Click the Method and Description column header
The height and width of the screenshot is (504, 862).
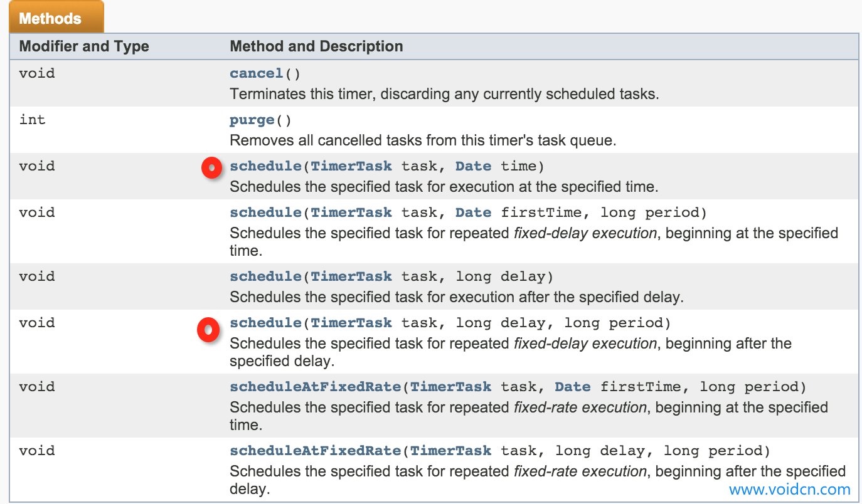[316, 46]
